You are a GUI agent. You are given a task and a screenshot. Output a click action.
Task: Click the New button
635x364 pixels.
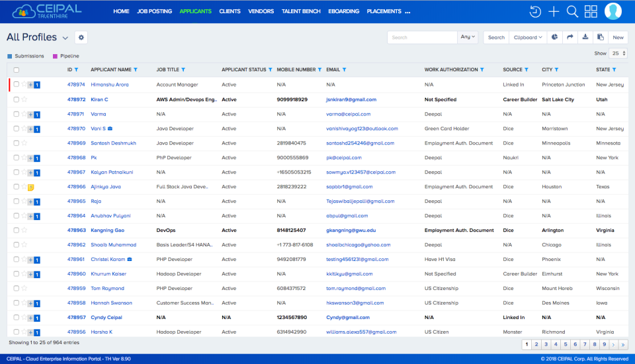point(618,37)
